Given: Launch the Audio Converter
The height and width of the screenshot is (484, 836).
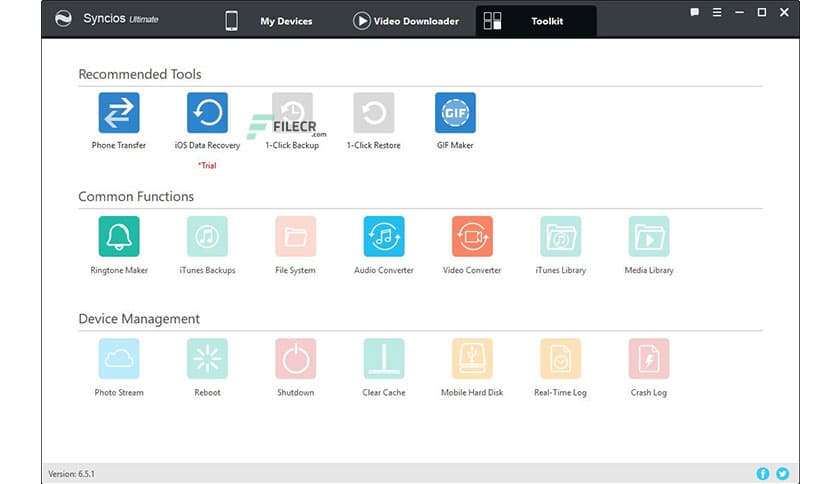Looking at the screenshot, I should point(384,236).
